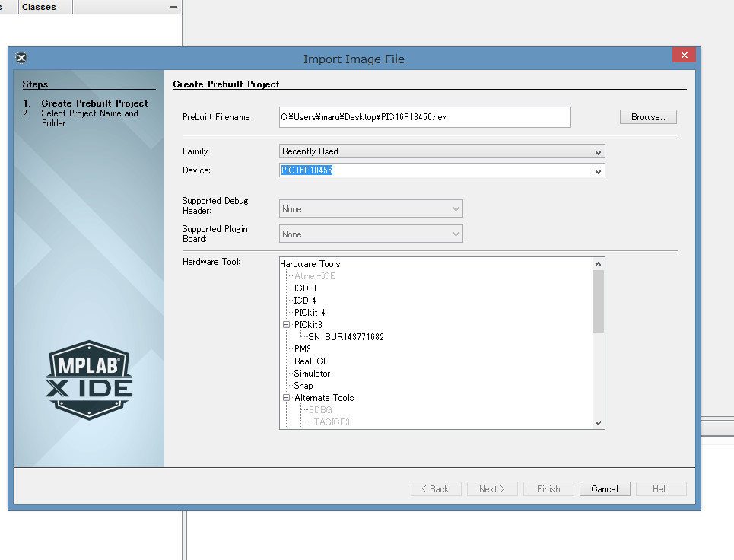Select the Hardware Tools root node
734x560 pixels.
point(310,263)
